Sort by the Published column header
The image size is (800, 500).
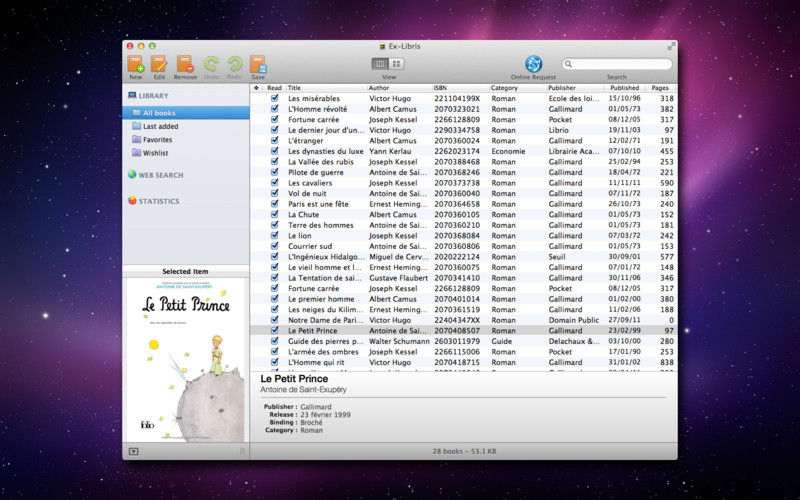point(624,88)
